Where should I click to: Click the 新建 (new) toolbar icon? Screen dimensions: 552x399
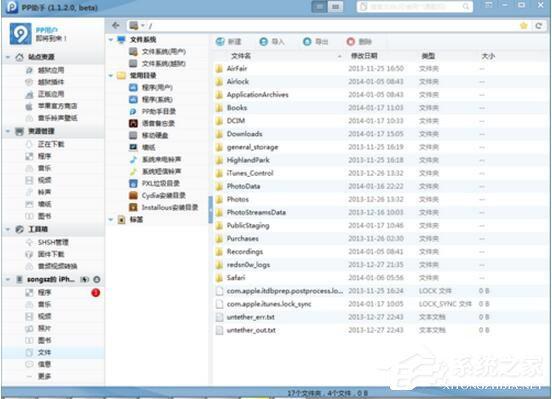tap(220, 42)
